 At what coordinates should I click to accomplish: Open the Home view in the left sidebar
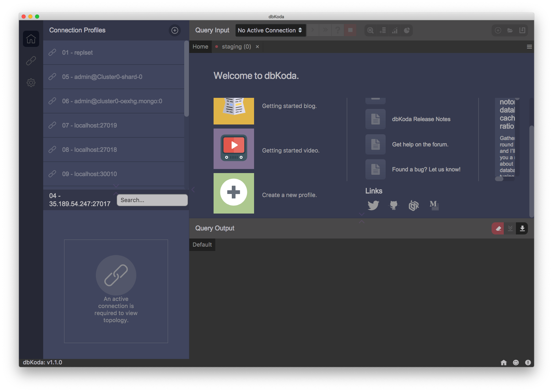[31, 39]
